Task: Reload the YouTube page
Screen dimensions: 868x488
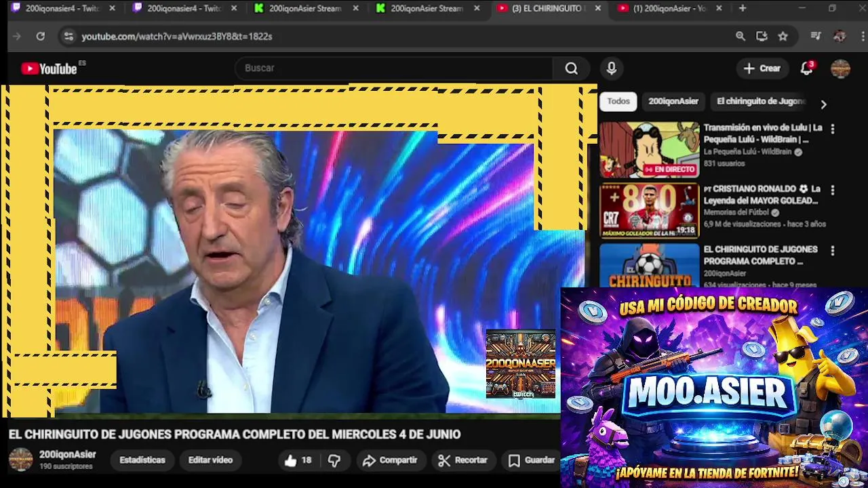Action: click(41, 37)
